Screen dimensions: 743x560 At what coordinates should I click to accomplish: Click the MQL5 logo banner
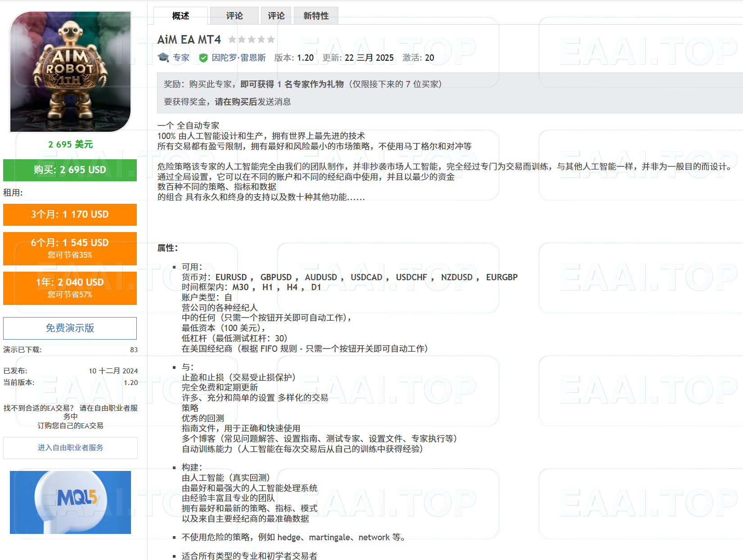(x=70, y=502)
